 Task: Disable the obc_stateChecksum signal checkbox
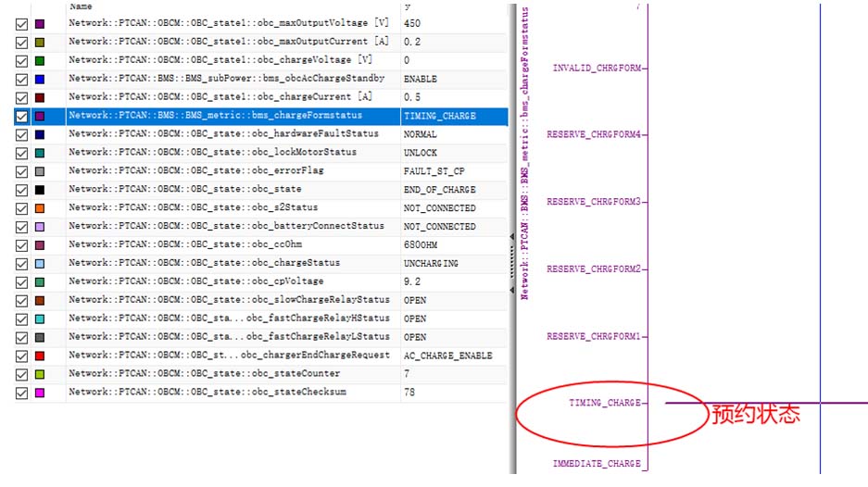(x=22, y=393)
